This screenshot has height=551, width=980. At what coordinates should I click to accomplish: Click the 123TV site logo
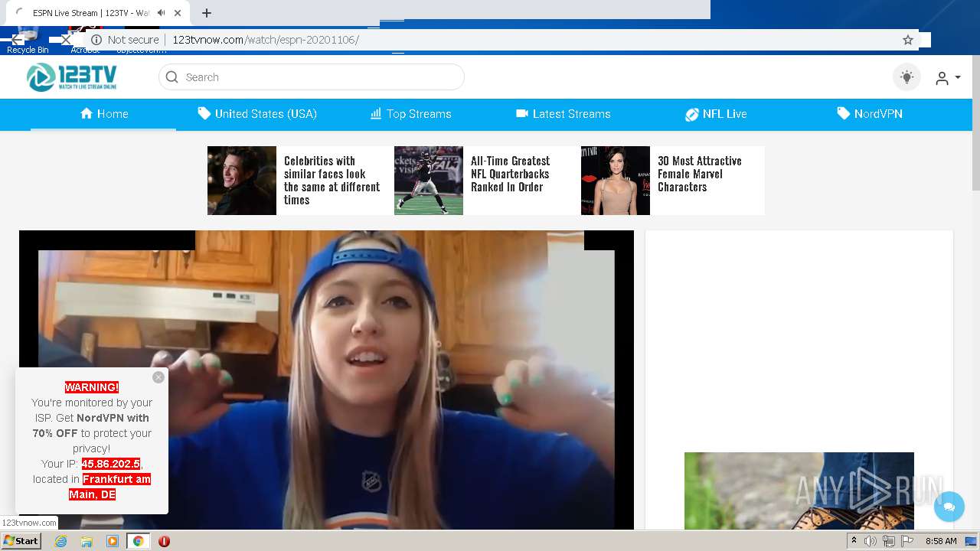coord(71,77)
